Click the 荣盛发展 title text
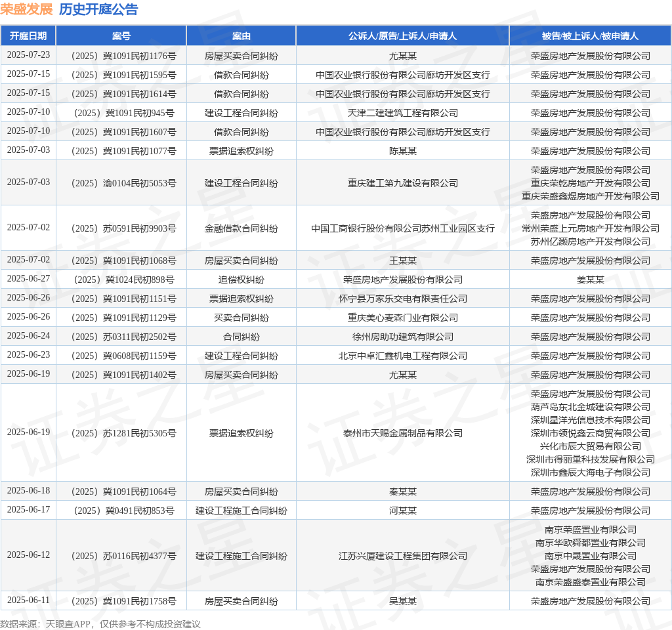Screen dimensions: 672x630 [x=26, y=9]
